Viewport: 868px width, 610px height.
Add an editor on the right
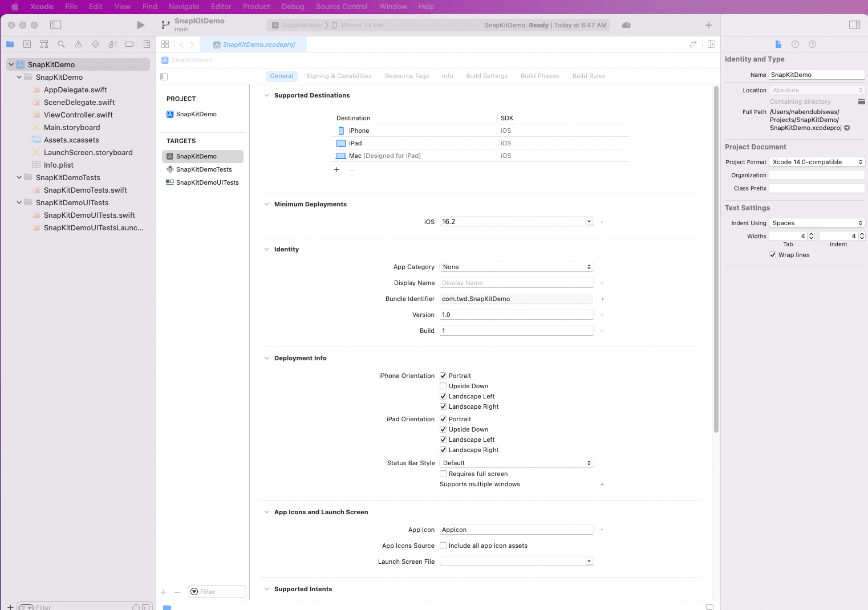[711, 44]
